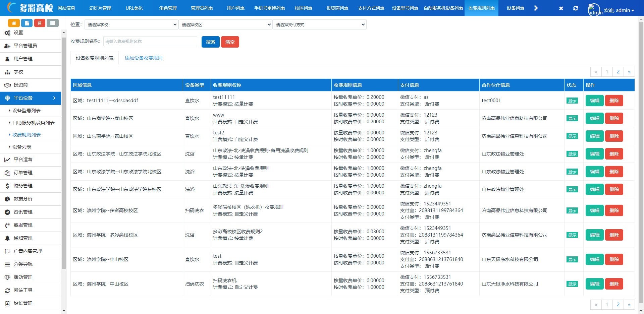The image size is (644, 314).
Task: Click the blue document icon button
Action: point(27,23)
